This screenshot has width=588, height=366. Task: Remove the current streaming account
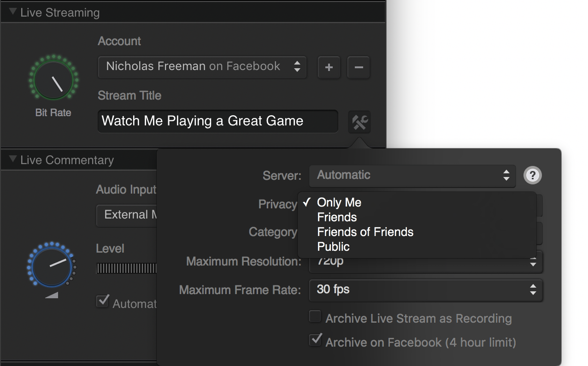pos(359,67)
